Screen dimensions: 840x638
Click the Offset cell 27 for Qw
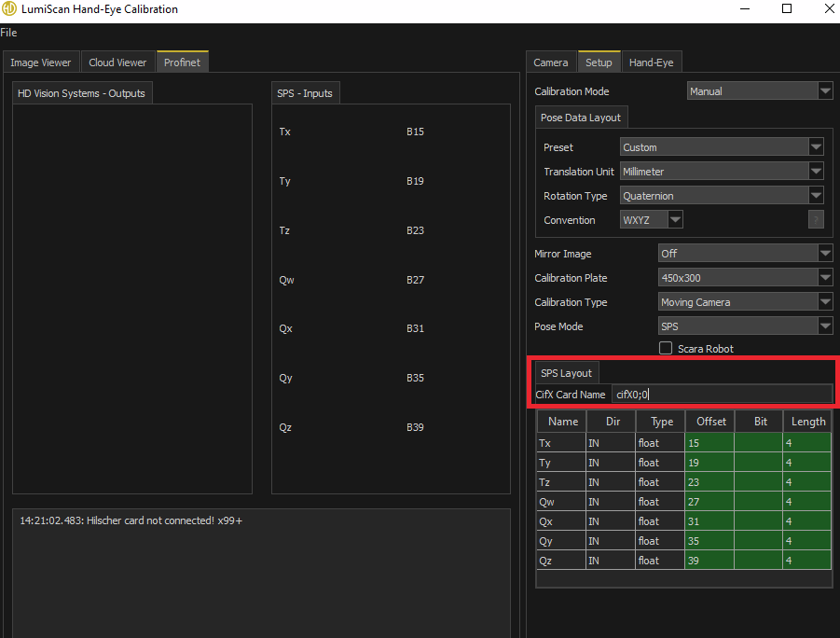point(709,501)
